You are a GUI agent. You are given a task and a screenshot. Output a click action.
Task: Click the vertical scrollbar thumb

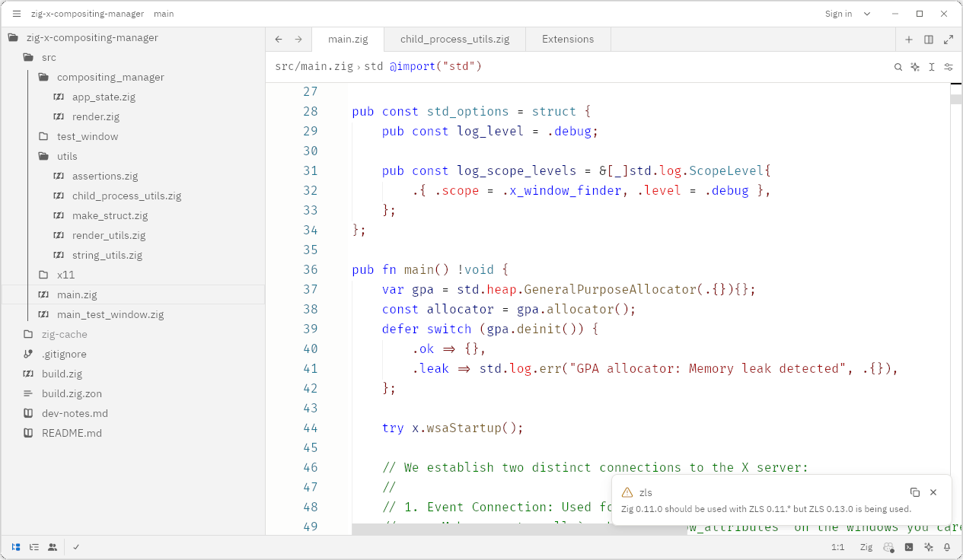[956, 99]
